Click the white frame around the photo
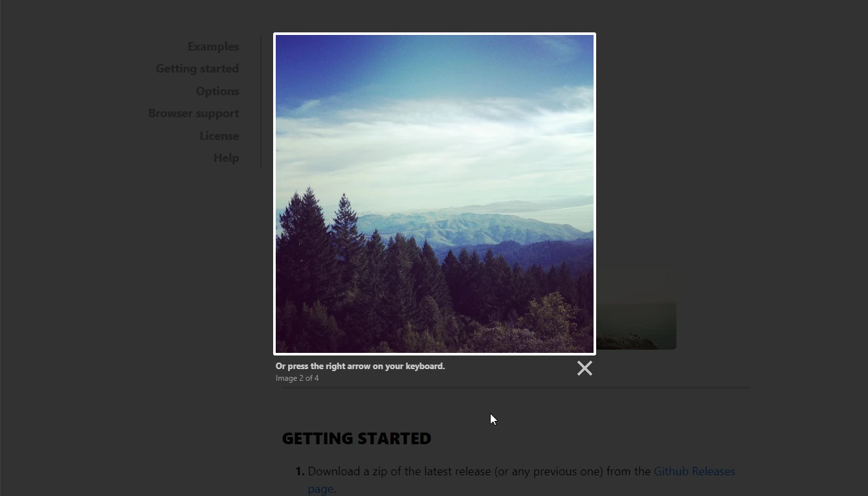This screenshot has width=868, height=496. (434, 35)
